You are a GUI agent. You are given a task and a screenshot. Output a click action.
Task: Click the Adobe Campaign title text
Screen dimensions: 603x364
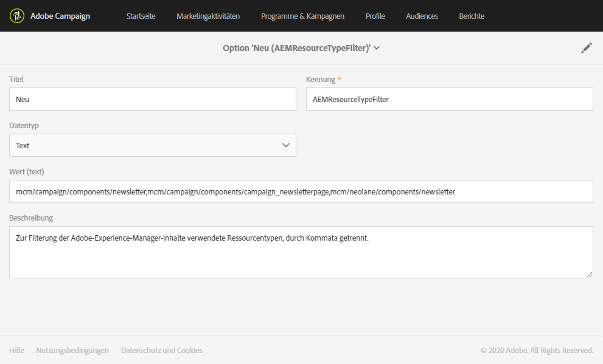pos(60,16)
